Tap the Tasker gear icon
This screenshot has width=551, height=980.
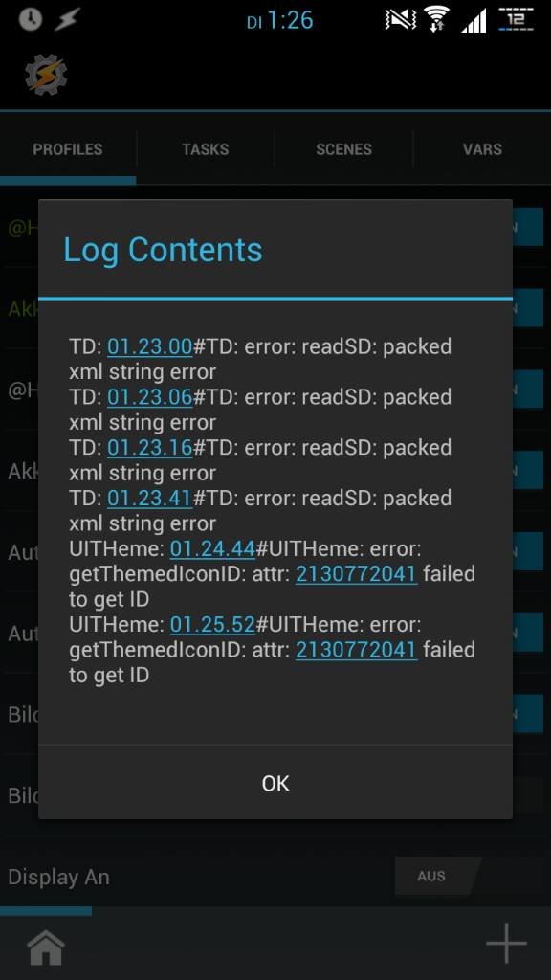(46, 75)
